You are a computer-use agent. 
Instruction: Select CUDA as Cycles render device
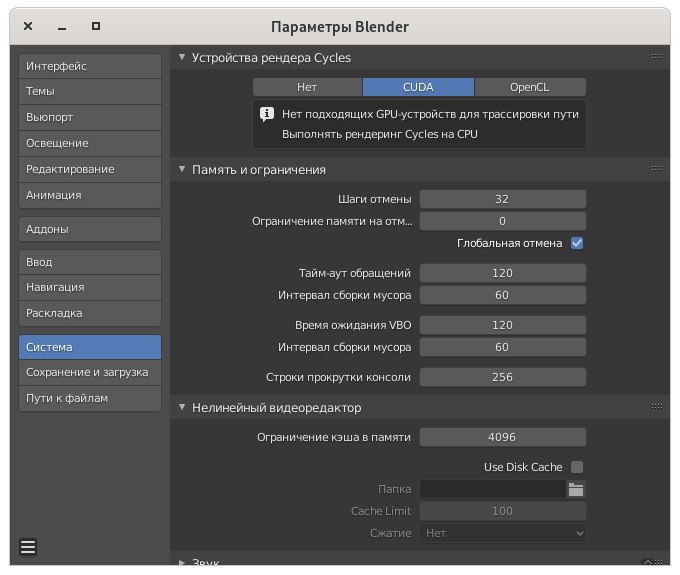[418, 87]
